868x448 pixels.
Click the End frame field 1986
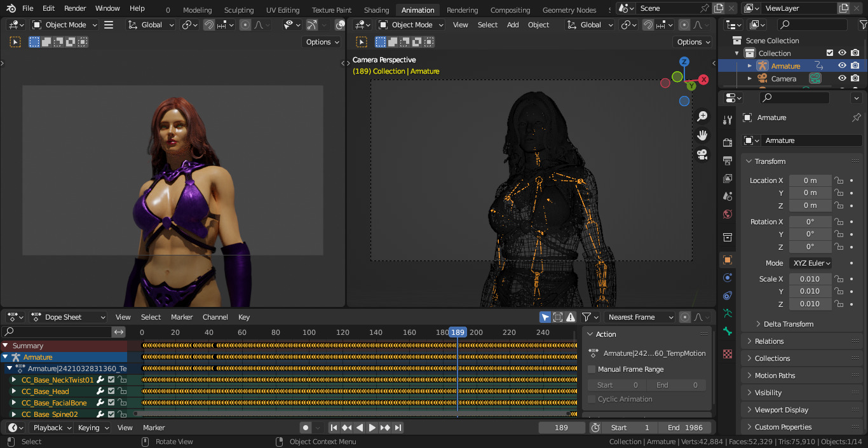point(685,428)
